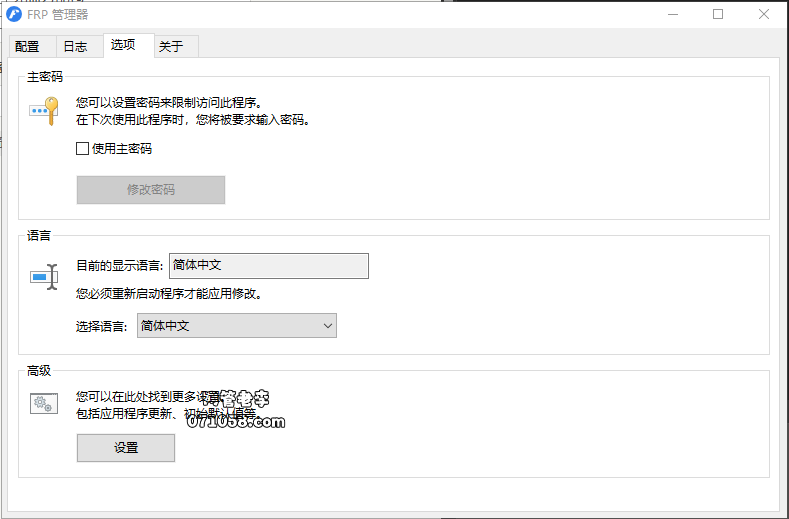Screen dimensions: 789x519
Task: Select the 选项 tab
Action: (124, 45)
